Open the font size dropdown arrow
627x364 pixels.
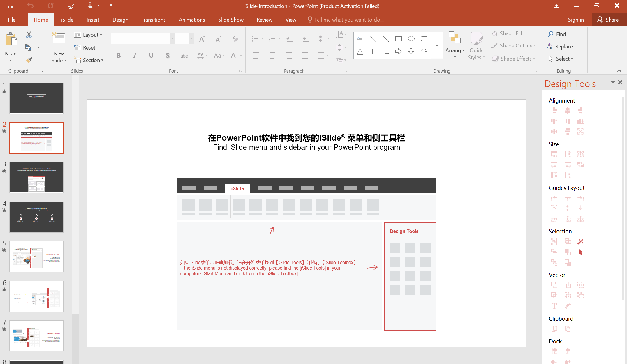pos(191,39)
